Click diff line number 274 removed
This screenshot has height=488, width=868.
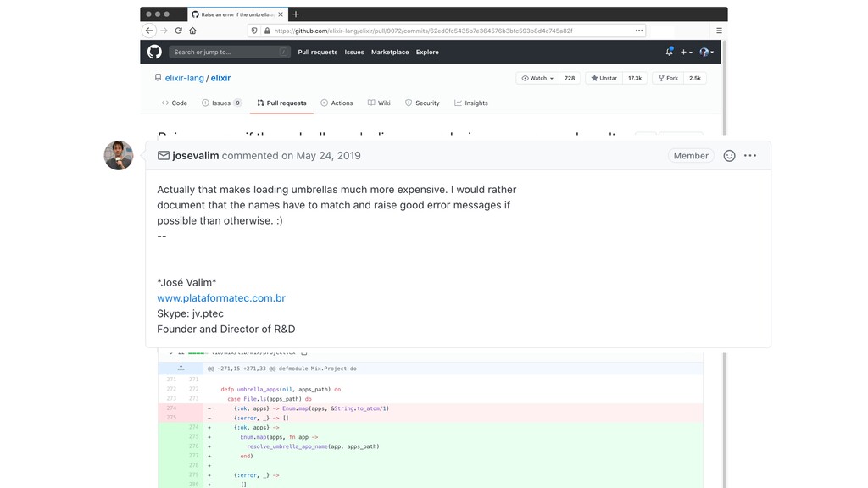(x=171, y=408)
